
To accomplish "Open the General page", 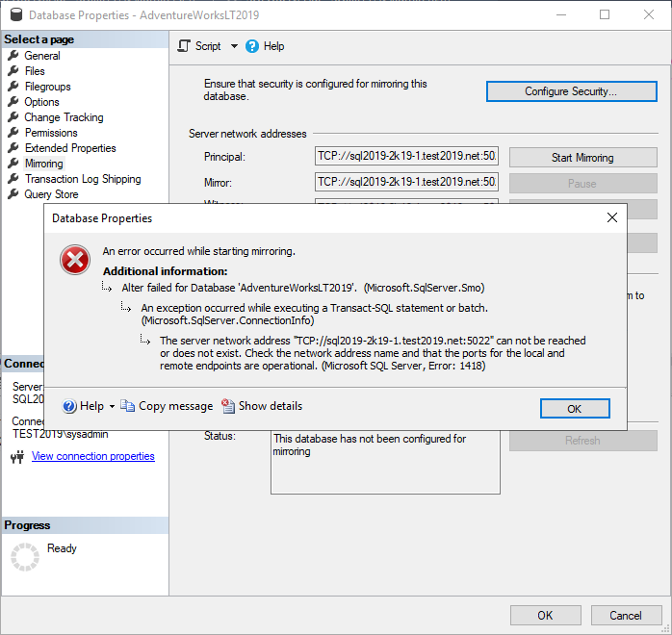I will [42, 56].
